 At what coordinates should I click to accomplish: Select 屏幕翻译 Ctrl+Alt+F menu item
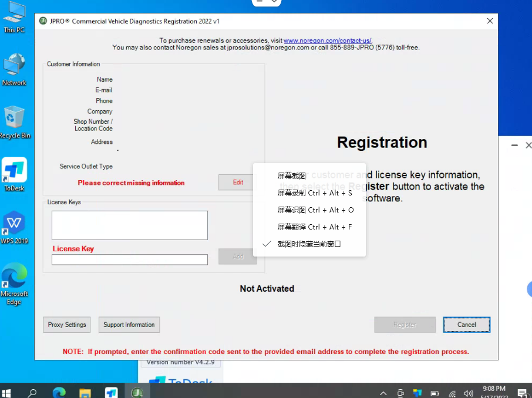coord(309,227)
